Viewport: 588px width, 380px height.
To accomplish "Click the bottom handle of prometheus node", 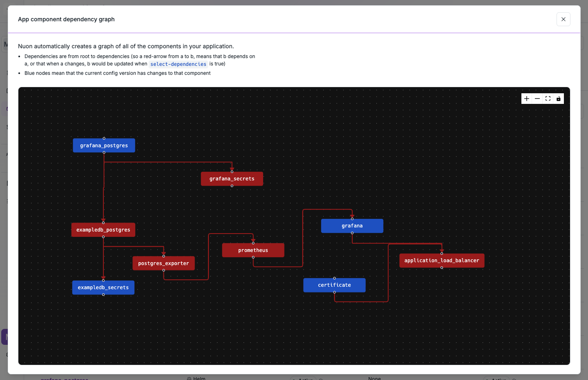I will click(253, 257).
